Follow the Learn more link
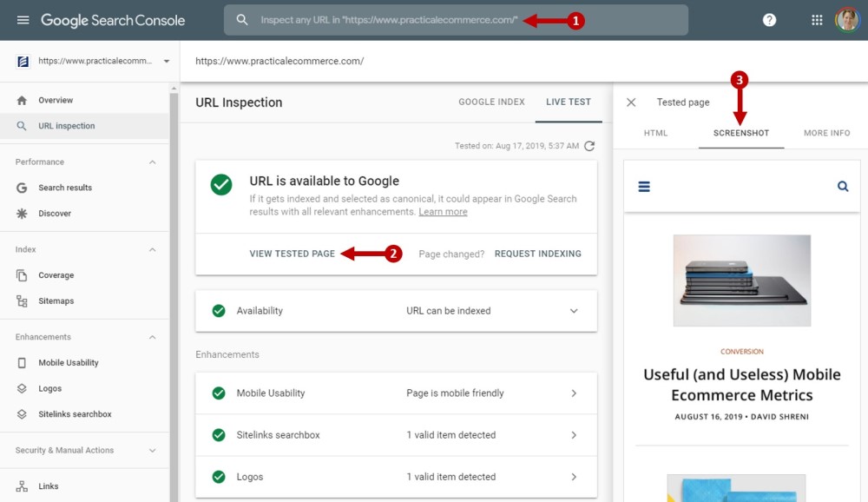The width and height of the screenshot is (868, 502). (x=443, y=212)
